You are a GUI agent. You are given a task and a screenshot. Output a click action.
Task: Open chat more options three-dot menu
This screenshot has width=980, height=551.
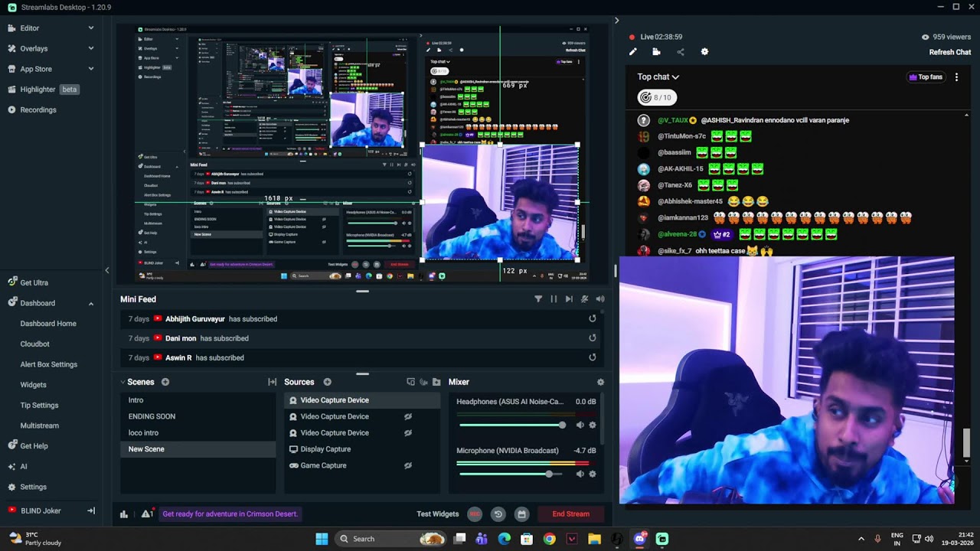pos(956,77)
